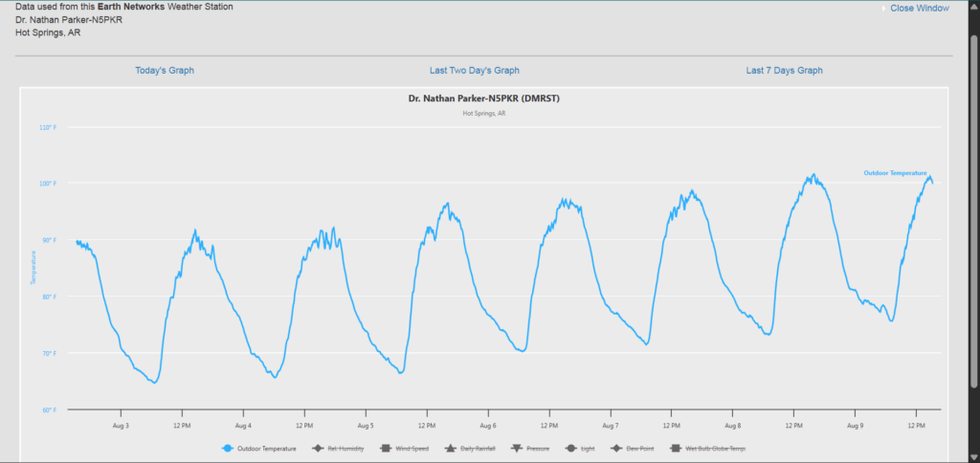
Task: Click the Outdoor Temperature line end label
Action: 895,173
